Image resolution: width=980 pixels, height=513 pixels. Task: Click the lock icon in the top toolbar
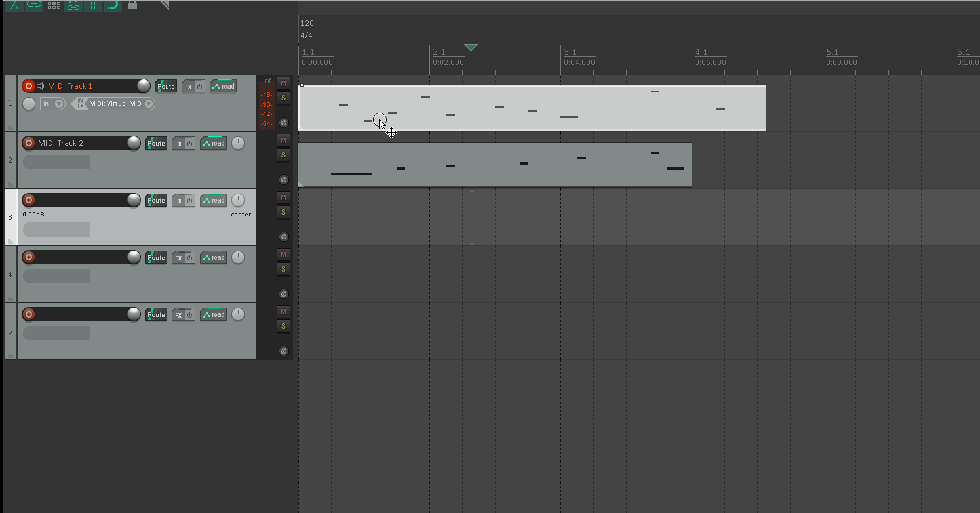point(132,5)
